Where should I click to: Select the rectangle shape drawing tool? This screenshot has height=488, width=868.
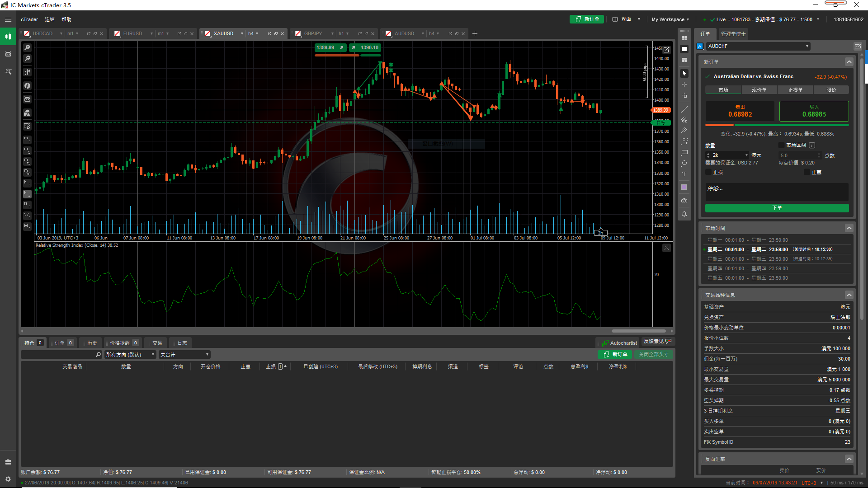(684, 152)
